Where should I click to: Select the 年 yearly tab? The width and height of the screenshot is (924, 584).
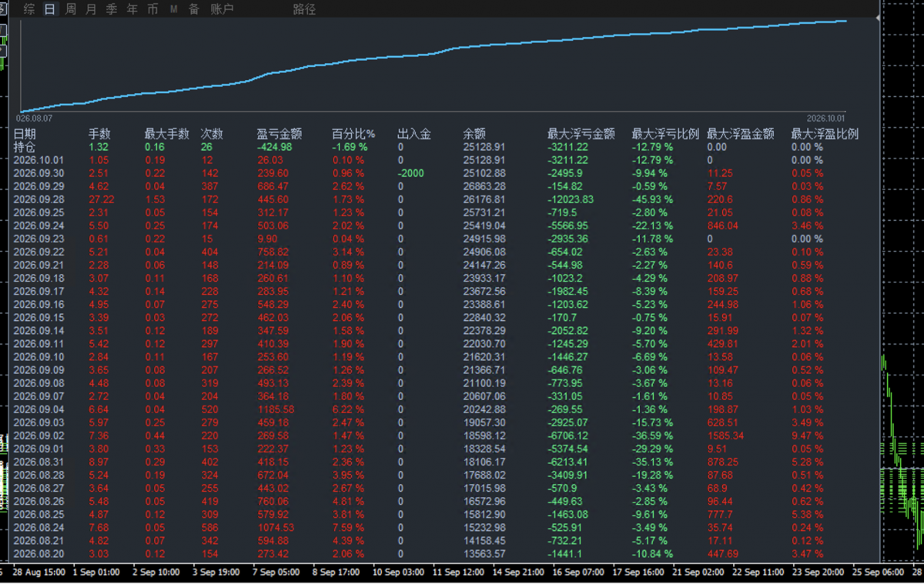tap(132, 9)
